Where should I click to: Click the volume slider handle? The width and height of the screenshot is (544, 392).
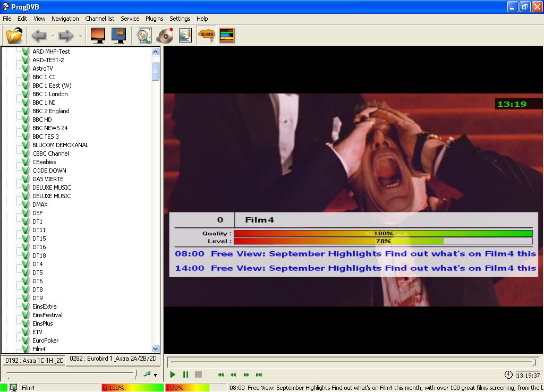click(x=136, y=373)
